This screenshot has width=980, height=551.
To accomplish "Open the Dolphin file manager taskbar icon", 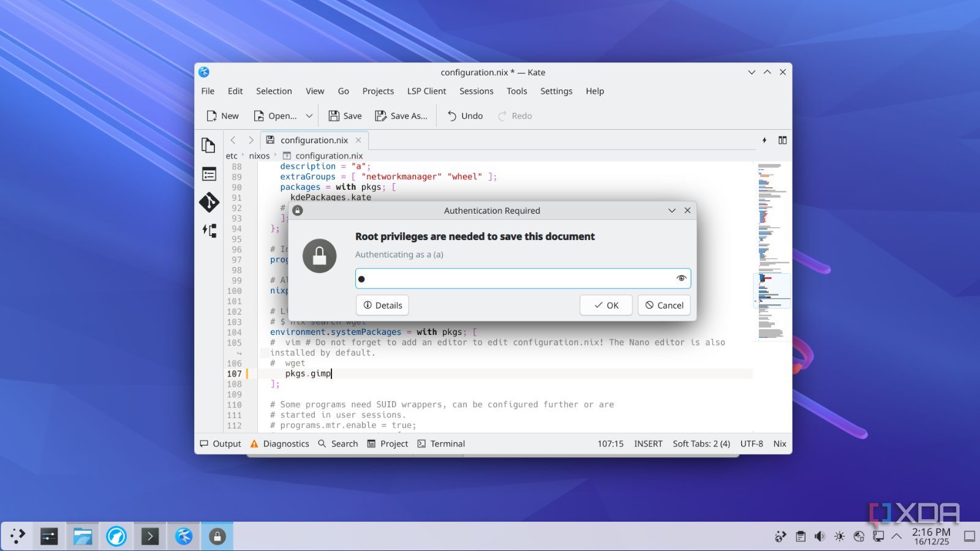I will pyautogui.click(x=83, y=536).
